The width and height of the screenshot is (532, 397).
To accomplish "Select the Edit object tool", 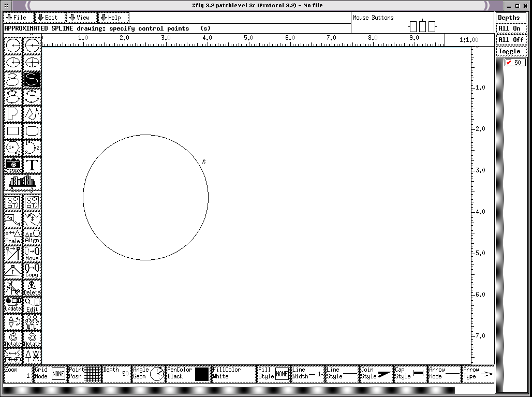I will pyautogui.click(x=32, y=305).
